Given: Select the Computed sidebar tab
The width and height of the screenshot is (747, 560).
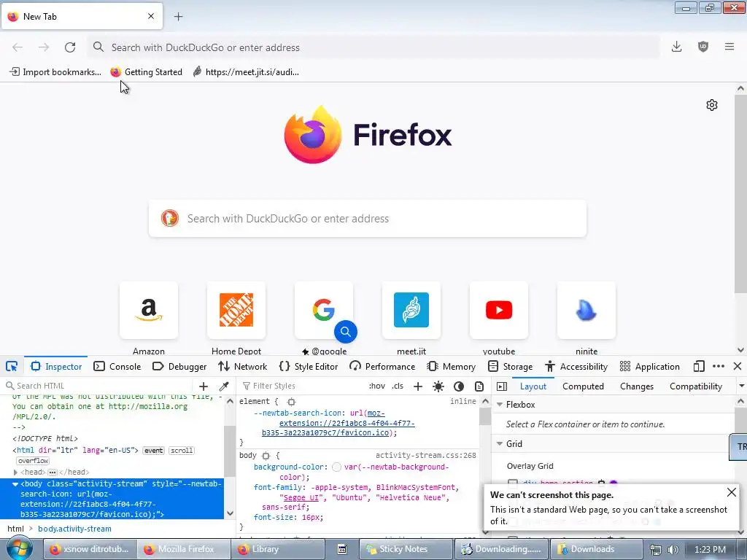Looking at the screenshot, I should coord(583,386).
